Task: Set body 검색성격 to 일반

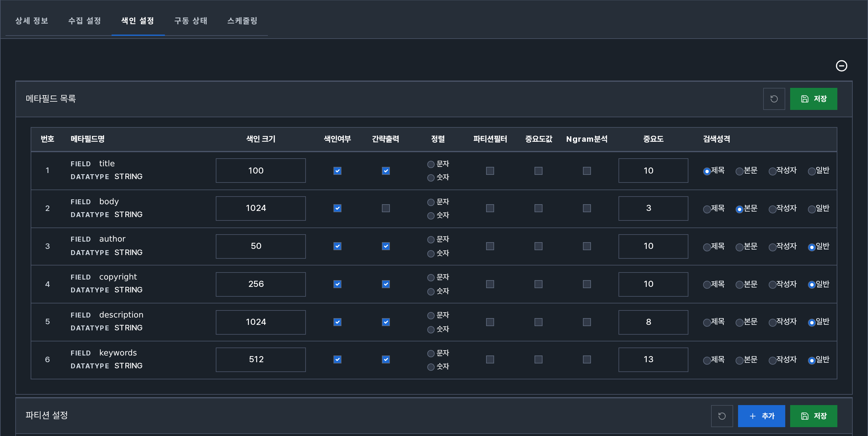Action: pyautogui.click(x=812, y=209)
